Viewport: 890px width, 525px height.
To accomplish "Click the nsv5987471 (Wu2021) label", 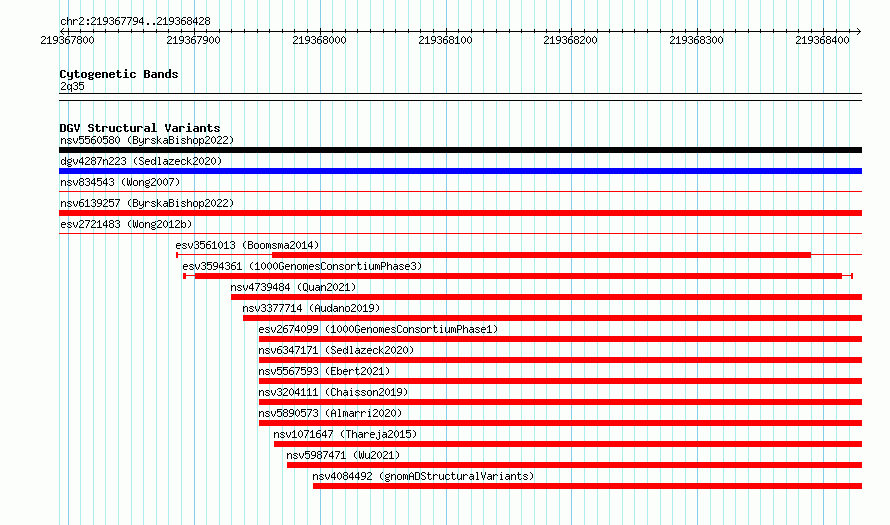I will pyautogui.click(x=343, y=455).
